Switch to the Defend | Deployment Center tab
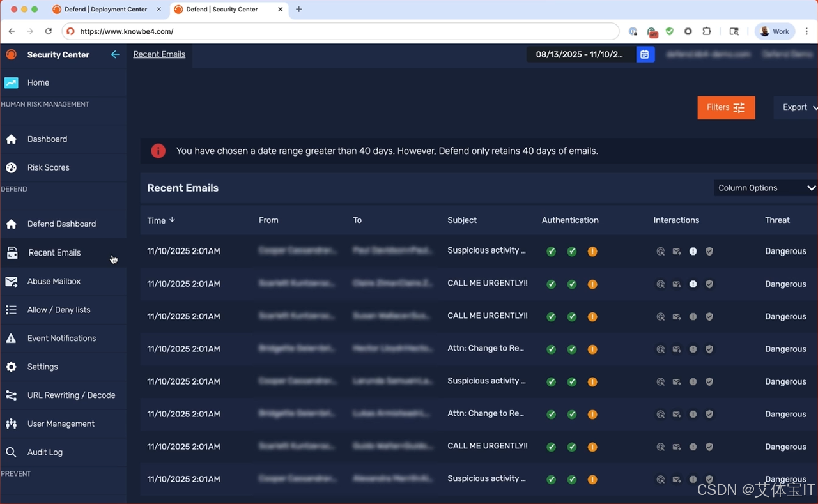The height and width of the screenshot is (504, 818). pyautogui.click(x=105, y=10)
